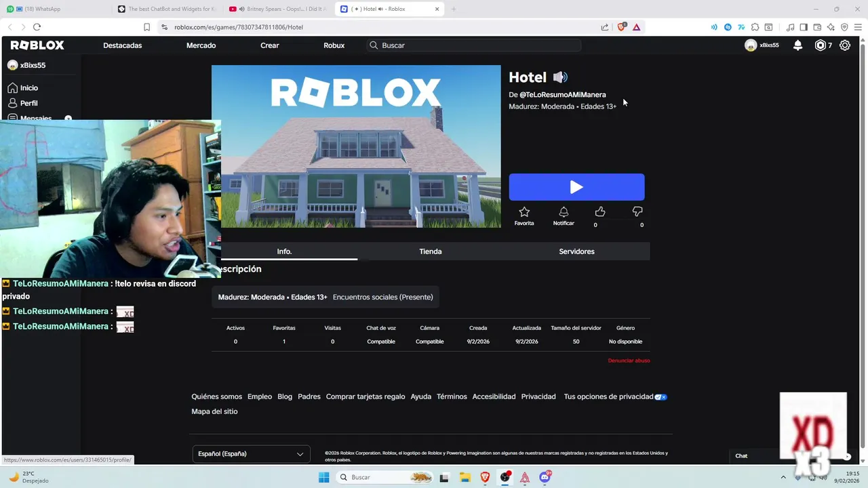Open Leo AI sparkle icon
This screenshot has height=488, width=868.
[x=831, y=27]
